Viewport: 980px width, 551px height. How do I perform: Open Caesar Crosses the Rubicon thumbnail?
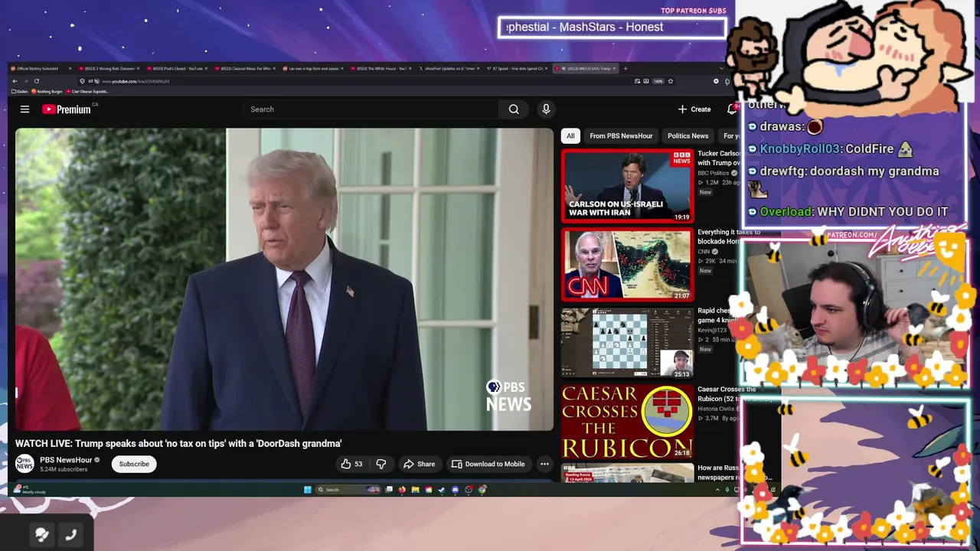pos(628,422)
